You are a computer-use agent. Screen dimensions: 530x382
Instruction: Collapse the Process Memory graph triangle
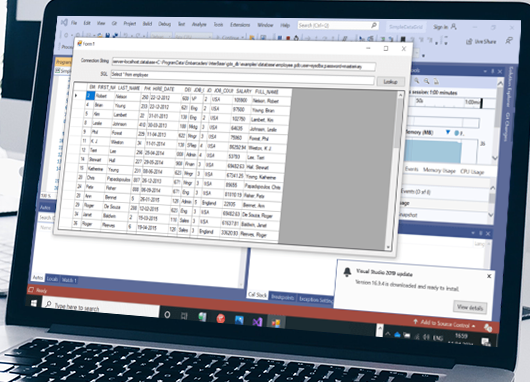[448, 132]
